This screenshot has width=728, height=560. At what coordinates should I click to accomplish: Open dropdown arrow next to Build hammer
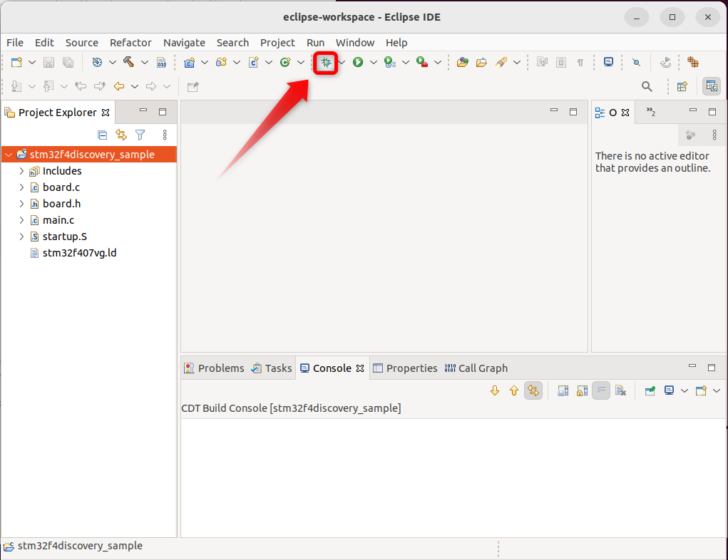(145, 62)
